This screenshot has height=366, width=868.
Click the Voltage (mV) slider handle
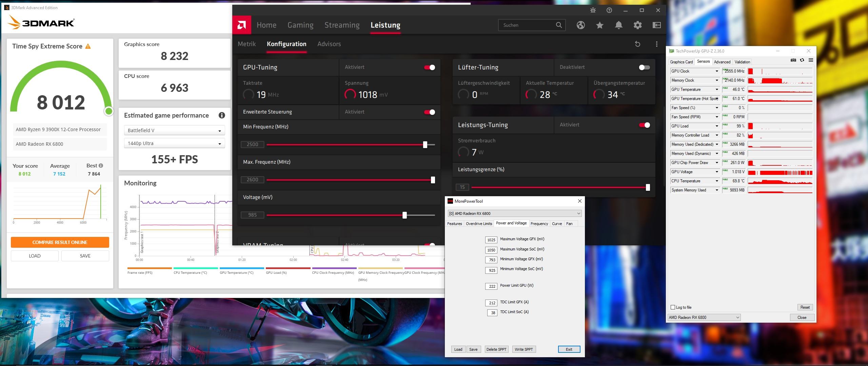click(x=405, y=215)
